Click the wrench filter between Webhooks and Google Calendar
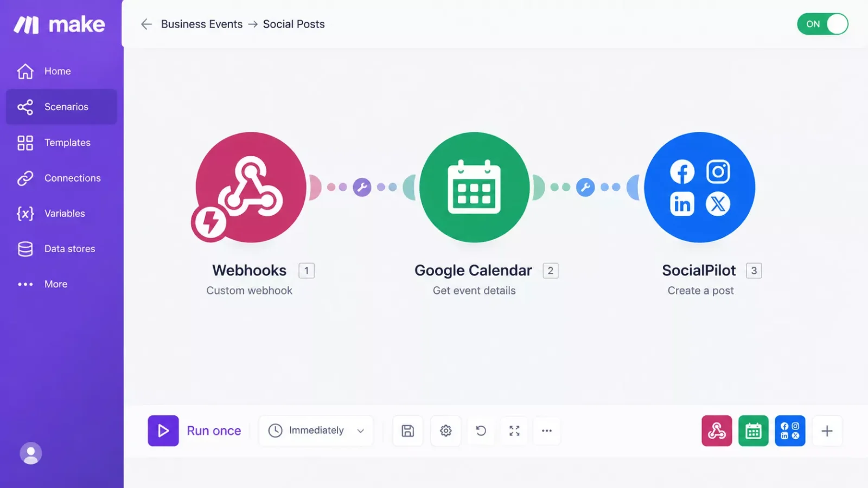 pyautogui.click(x=362, y=187)
